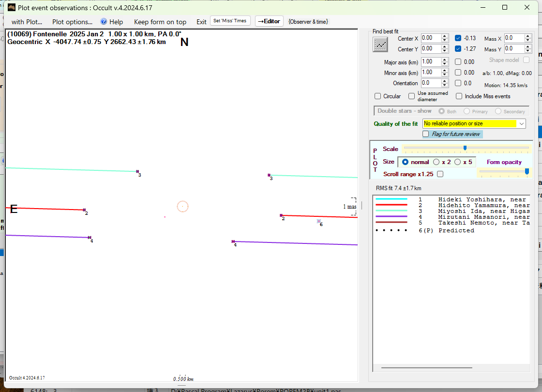The width and height of the screenshot is (542, 392).
Task: Click the Occult app icon in title bar
Action: (x=11, y=7)
